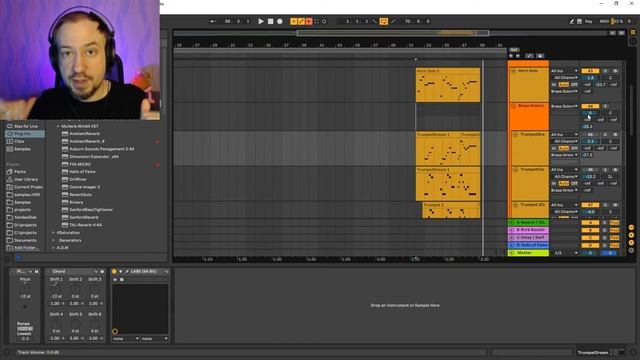This screenshot has height=360, width=640.
Task: Click Capture MIDI icon
Action: point(316,21)
